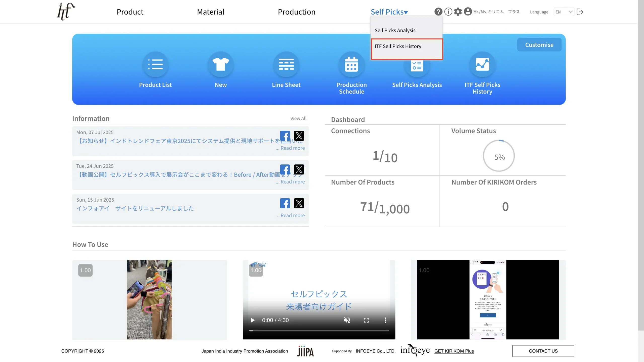This screenshot has height=362, width=644.
Task: Share 24 Jun 2025 news on Facebook
Action: (x=285, y=169)
